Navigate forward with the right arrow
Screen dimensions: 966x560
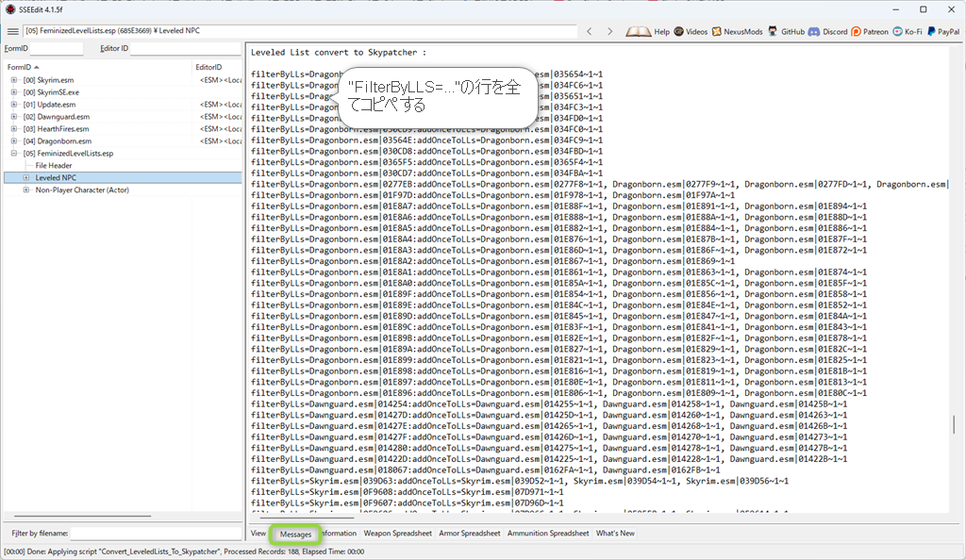click(611, 31)
